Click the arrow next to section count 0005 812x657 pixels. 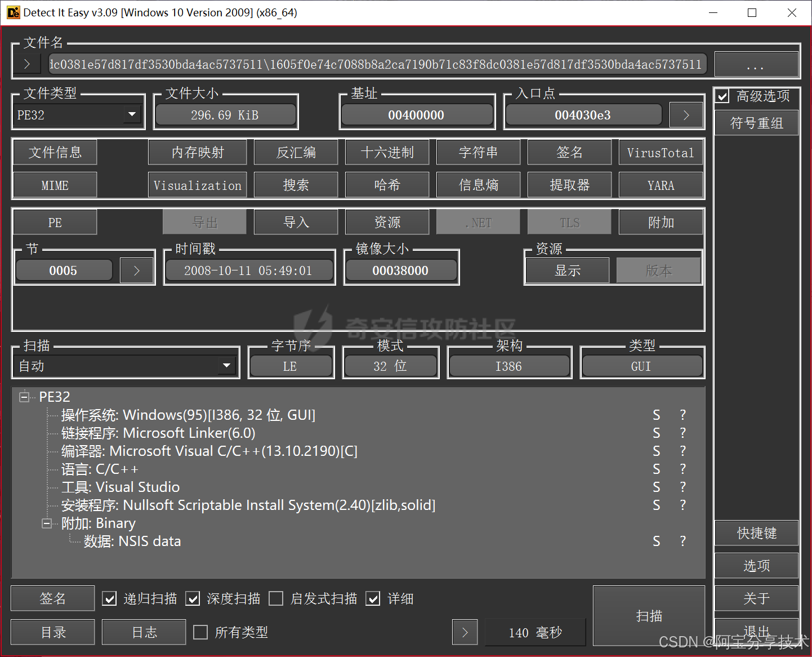coord(136,270)
